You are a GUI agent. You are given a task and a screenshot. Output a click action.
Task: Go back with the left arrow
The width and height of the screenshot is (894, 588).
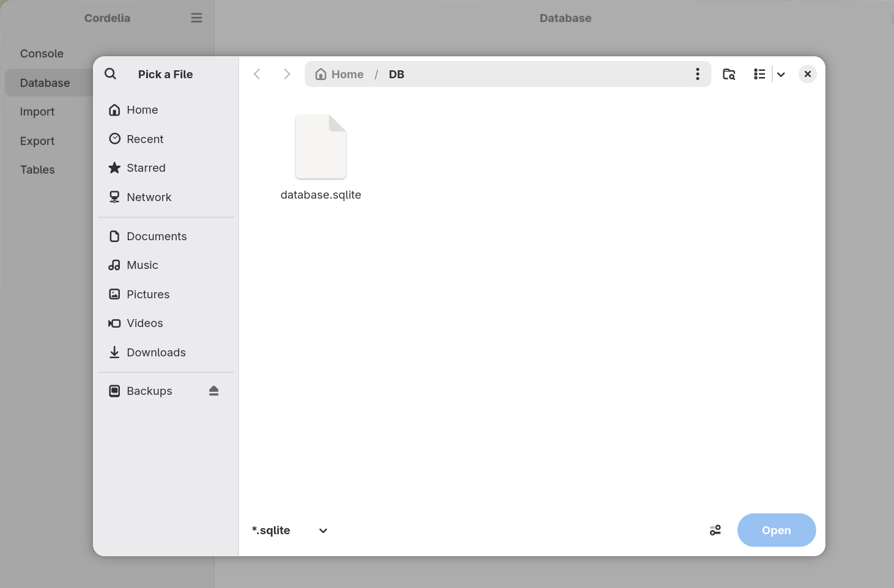(x=257, y=74)
